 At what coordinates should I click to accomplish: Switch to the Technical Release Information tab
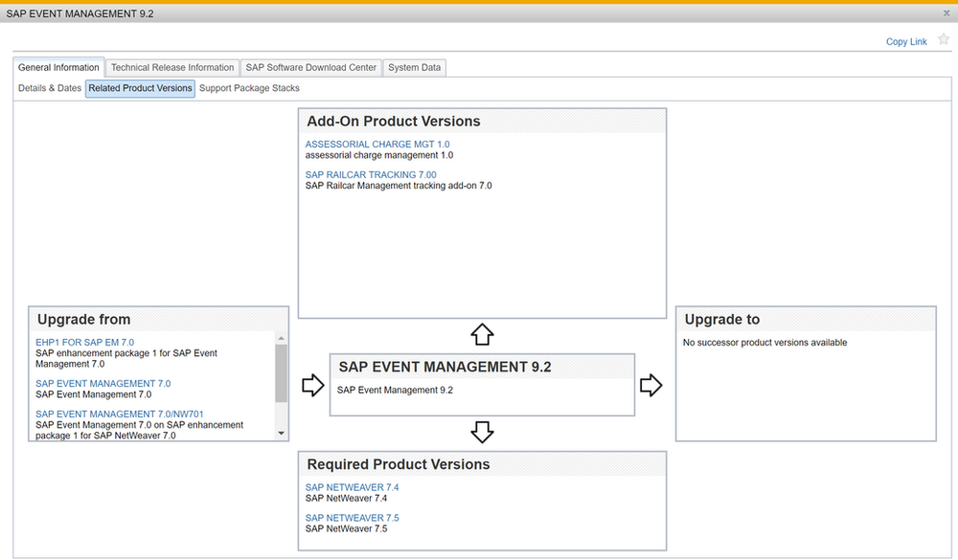[172, 68]
